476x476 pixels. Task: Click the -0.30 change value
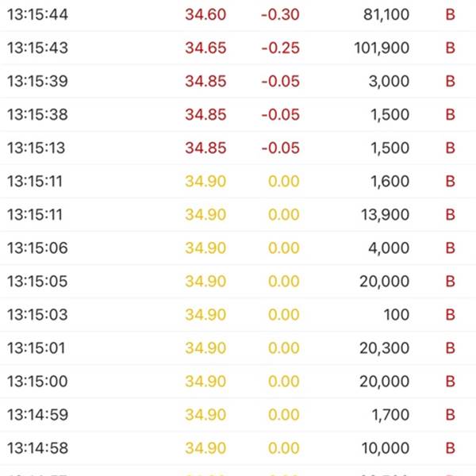[x=281, y=14]
